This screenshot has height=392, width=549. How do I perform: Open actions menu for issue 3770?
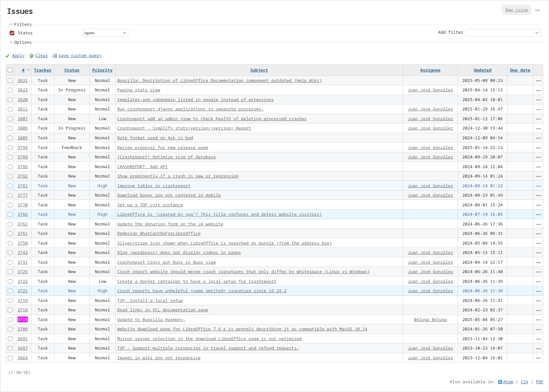tap(538, 205)
